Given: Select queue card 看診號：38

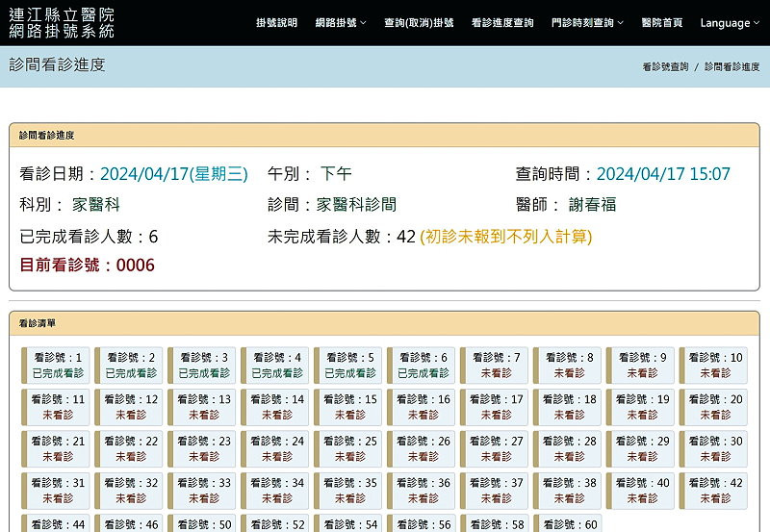Looking at the screenshot, I should 567,491.
